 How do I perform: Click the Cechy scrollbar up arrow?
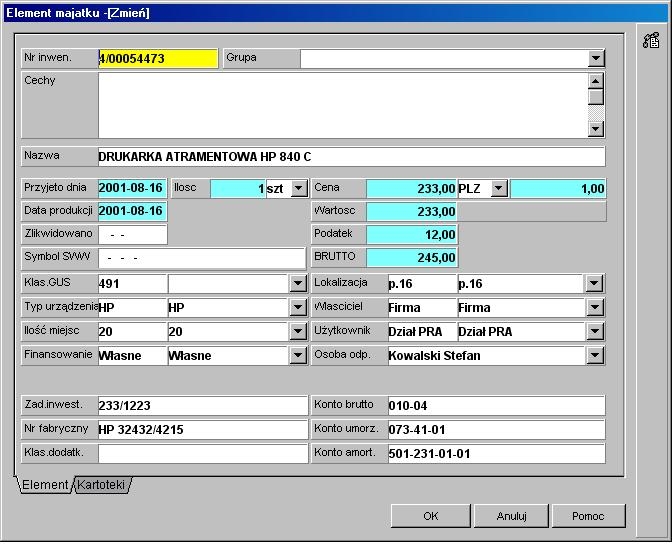pos(596,81)
